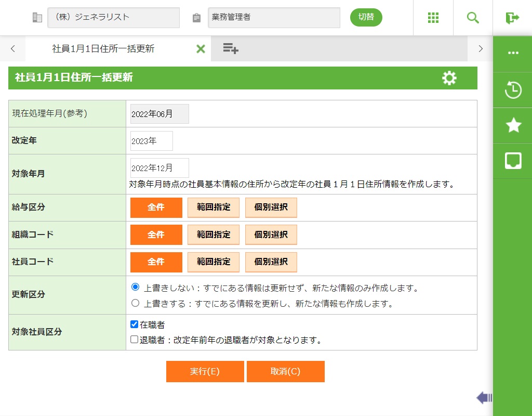Close the 社員1月1日住所一括更新 tab
This screenshot has width=532, height=416.
(x=201, y=49)
